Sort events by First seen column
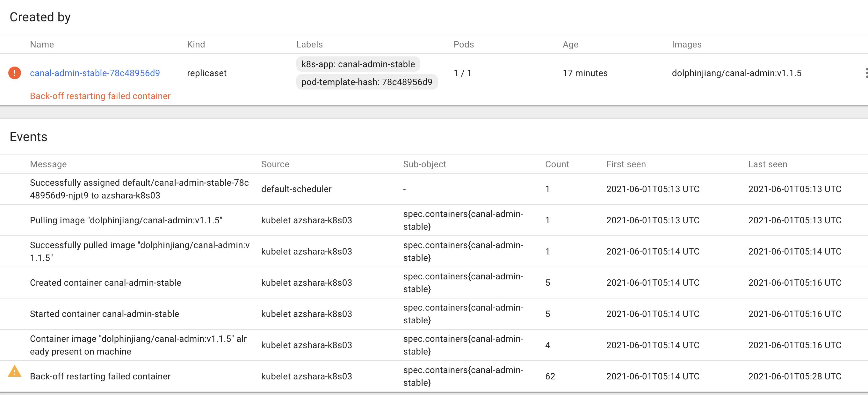The width and height of the screenshot is (868, 395). point(626,164)
